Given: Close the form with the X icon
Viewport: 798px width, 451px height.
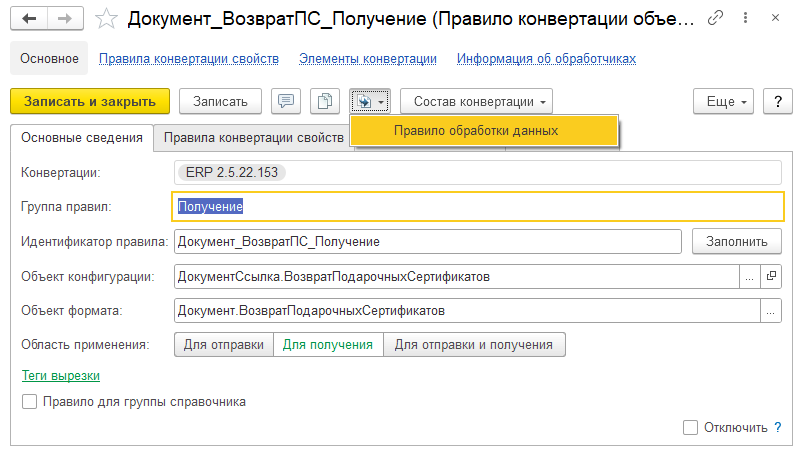Looking at the screenshot, I should [x=775, y=18].
